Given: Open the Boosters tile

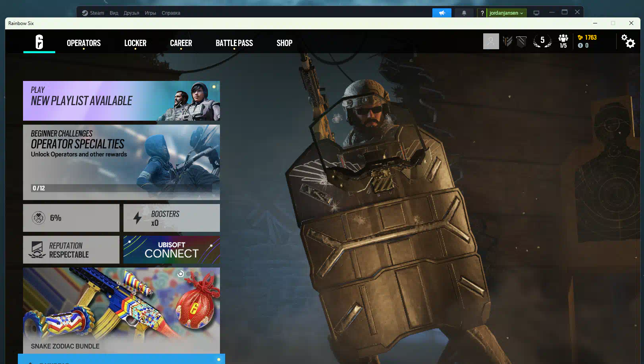Looking at the screenshot, I should pyautogui.click(x=172, y=218).
